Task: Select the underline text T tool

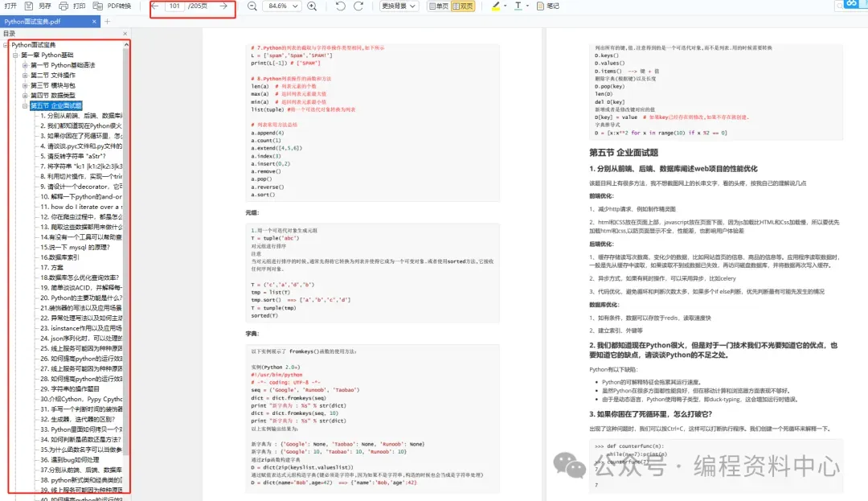Action: (518, 6)
